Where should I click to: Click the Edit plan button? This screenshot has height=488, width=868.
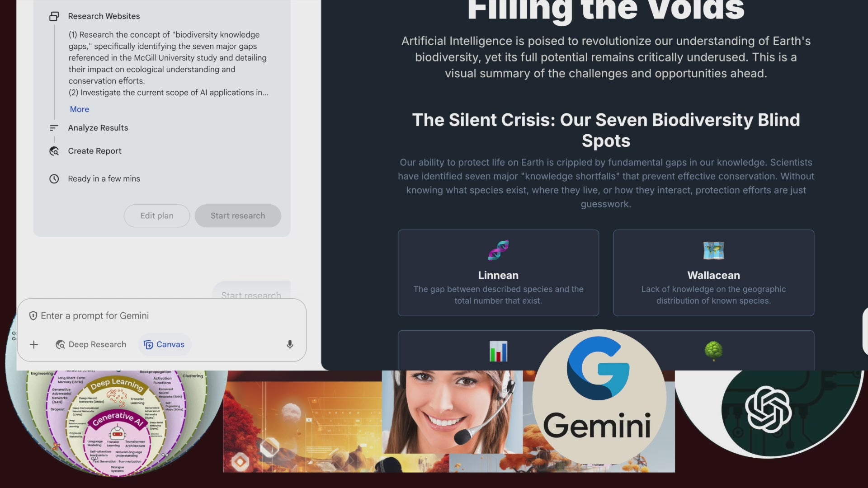coord(157,216)
